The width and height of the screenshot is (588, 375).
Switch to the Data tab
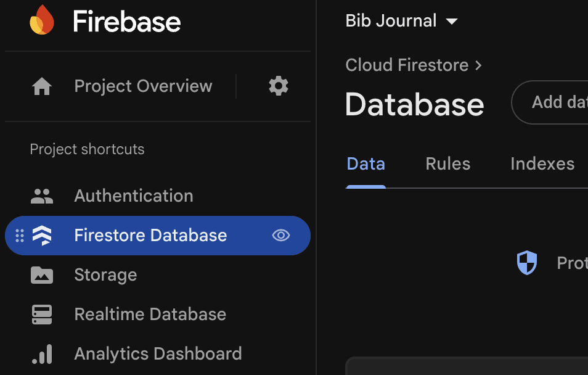365,164
